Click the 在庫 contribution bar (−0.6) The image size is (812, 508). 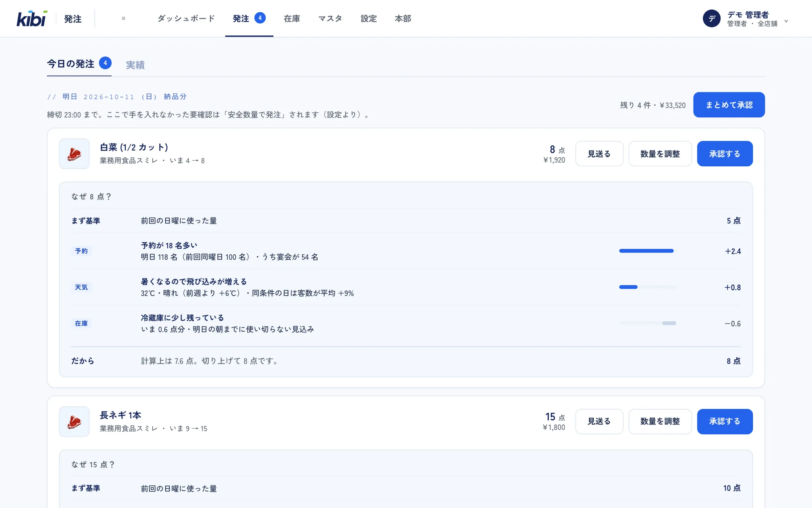click(647, 323)
